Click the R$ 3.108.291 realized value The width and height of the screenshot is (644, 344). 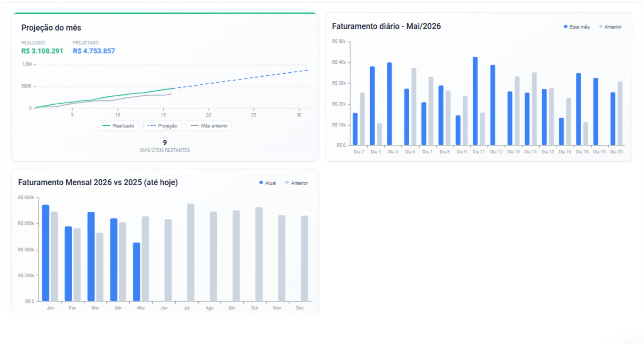pyautogui.click(x=42, y=51)
